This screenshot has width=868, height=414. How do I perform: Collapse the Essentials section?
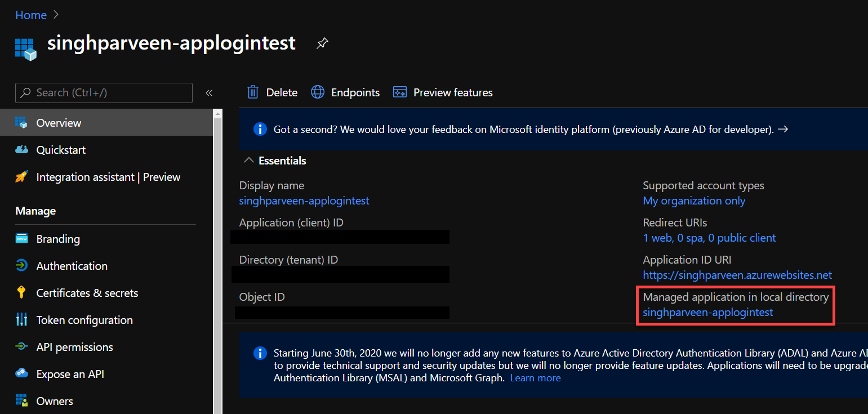(248, 161)
